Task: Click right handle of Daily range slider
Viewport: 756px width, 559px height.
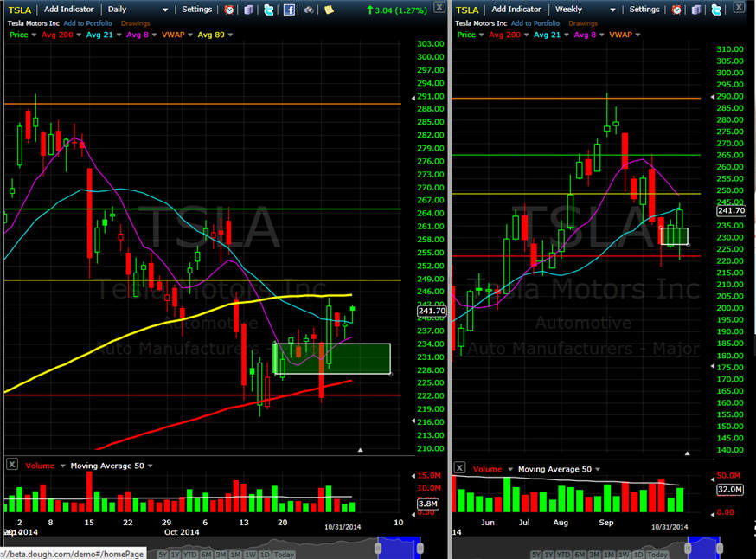Action: pos(420,548)
